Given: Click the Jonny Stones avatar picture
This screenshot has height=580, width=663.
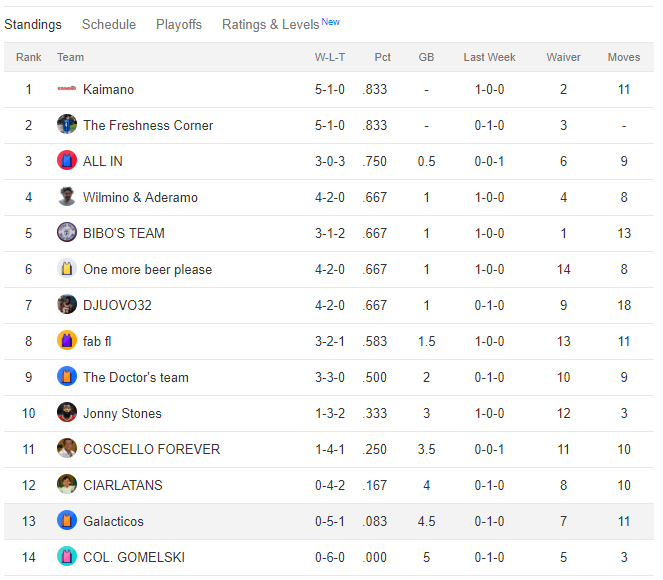Looking at the screenshot, I should tap(67, 413).
